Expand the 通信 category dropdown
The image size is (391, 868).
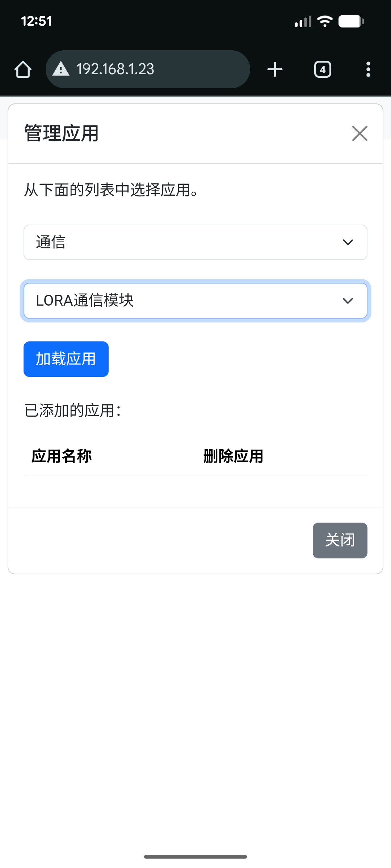[x=188, y=242]
